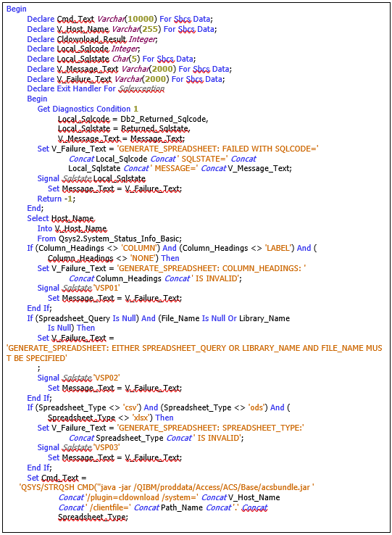The width and height of the screenshot is (392, 535).
Task: Click the Sqlexception word in Exit Handler
Action: (141, 88)
